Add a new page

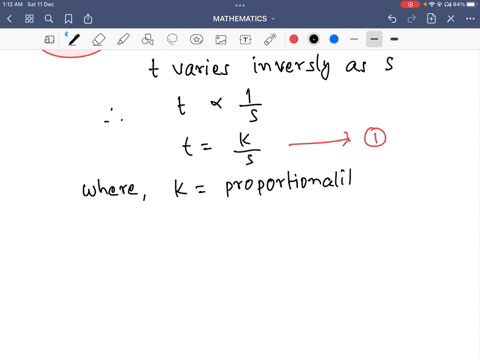pos(431,18)
